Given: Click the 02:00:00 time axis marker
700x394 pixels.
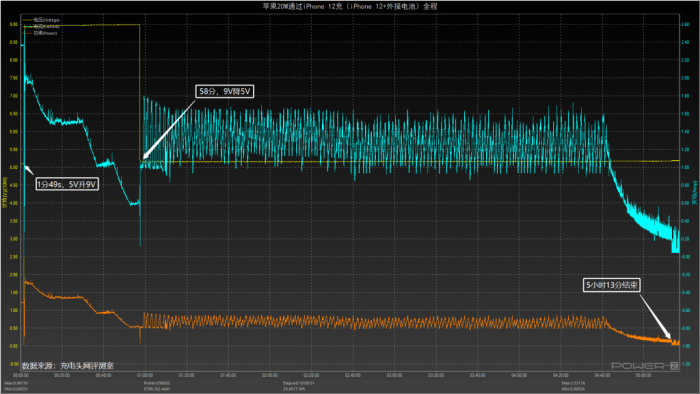Looking at the screenshot, I should pyautogui.click(x=270, y=375).
